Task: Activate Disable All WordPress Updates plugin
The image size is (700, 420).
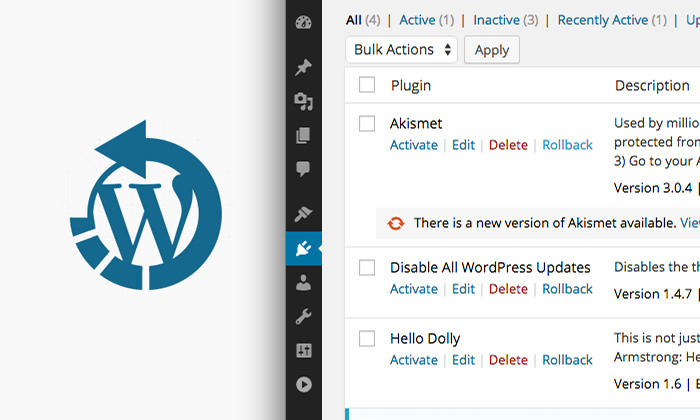Action: pyautogui.click(x=414, y=289)
